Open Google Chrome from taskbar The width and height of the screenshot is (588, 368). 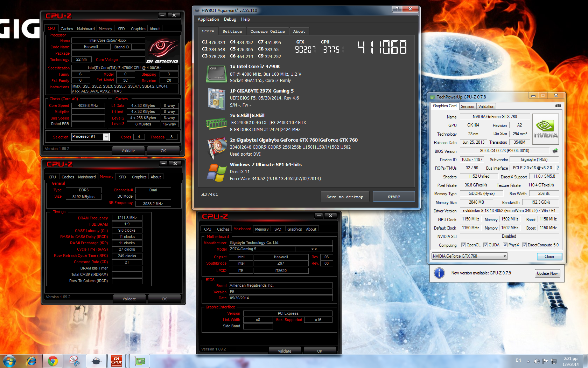53,361
